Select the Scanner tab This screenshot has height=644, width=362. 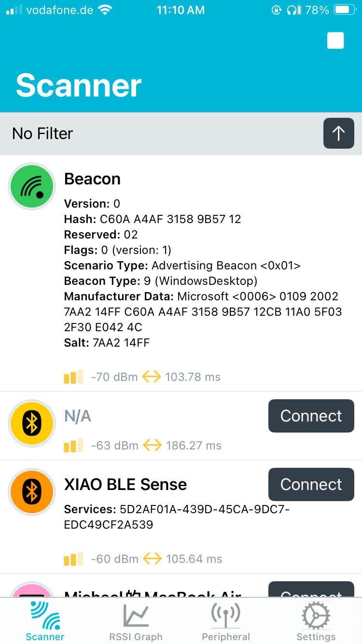pos(45,622)
